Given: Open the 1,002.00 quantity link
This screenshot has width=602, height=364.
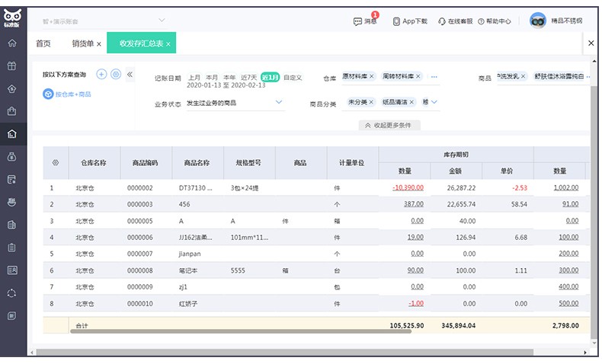Looking at the screenshot, I should pos(566,187).
